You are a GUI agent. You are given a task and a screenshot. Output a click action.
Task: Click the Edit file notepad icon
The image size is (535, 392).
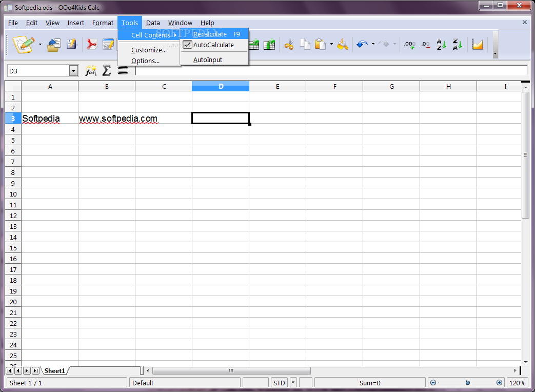(109, 44)
